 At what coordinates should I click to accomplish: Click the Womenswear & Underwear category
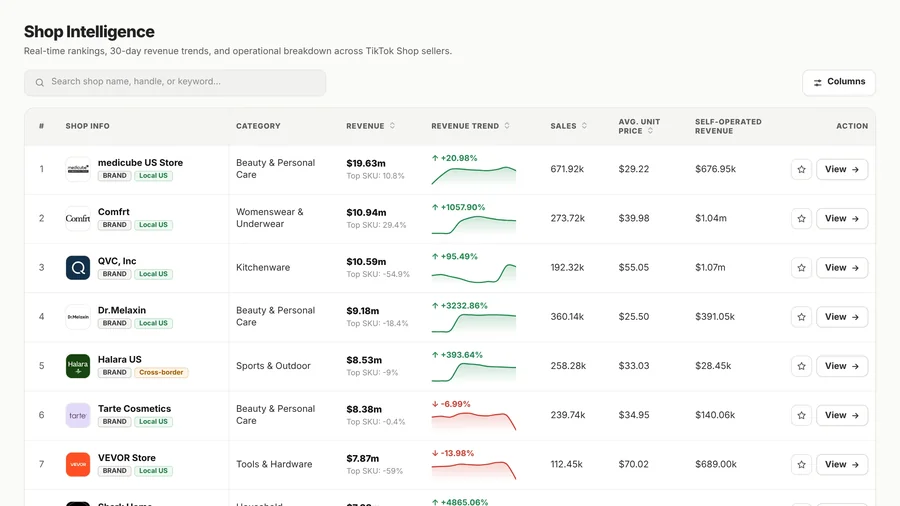click(270, 219)
